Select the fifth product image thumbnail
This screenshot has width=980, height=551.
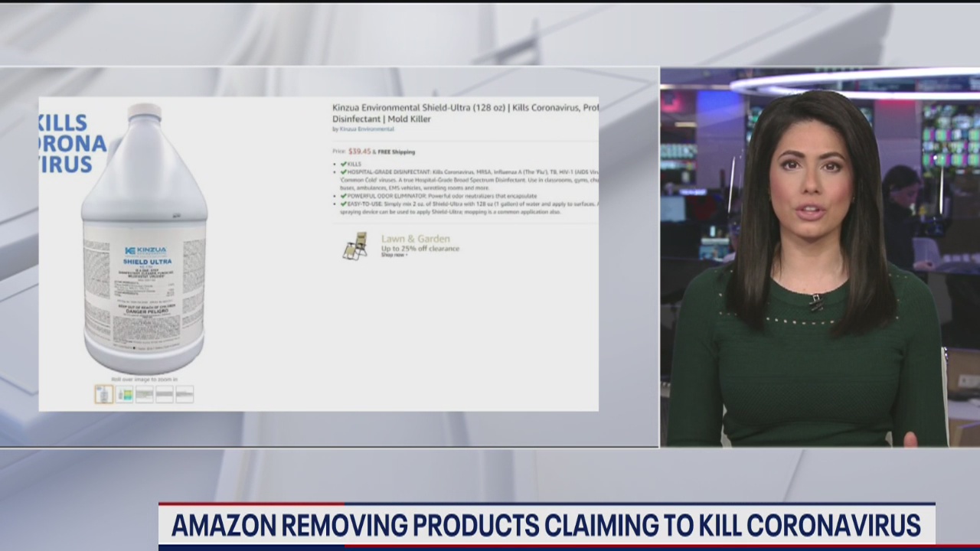[x=186, y=393]
